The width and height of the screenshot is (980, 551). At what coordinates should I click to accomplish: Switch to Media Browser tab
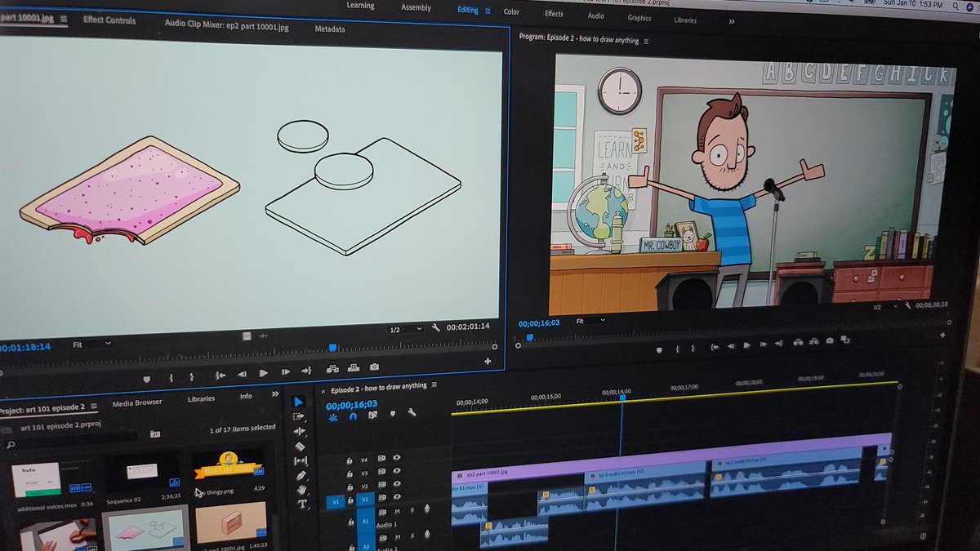tap(137, 402)
